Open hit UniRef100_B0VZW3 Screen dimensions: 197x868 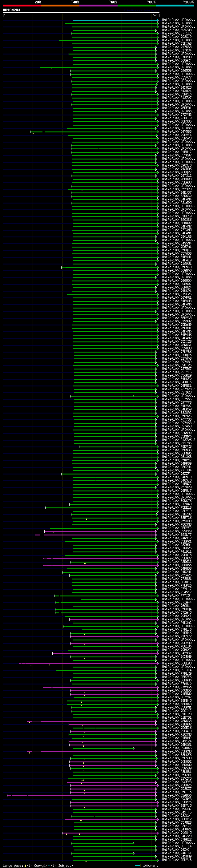click(x=177, y=30)
